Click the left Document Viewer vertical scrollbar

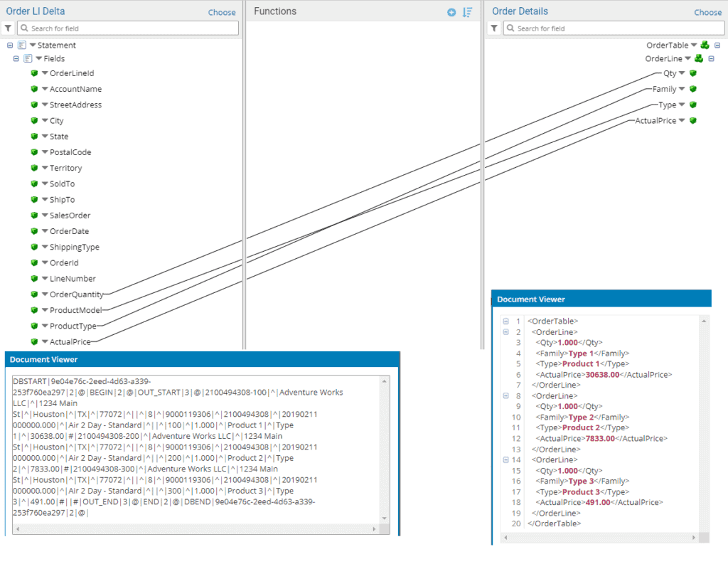pyautogui.click(x=385, y=449)
